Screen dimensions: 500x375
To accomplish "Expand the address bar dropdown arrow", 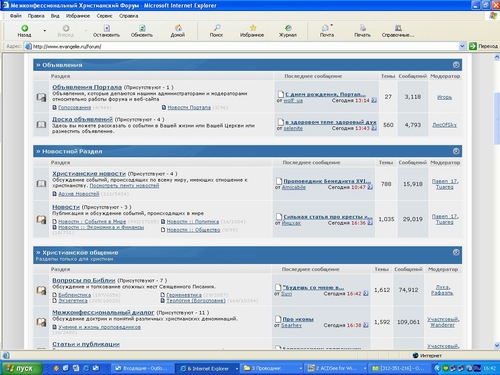I will tap(462, 46).
